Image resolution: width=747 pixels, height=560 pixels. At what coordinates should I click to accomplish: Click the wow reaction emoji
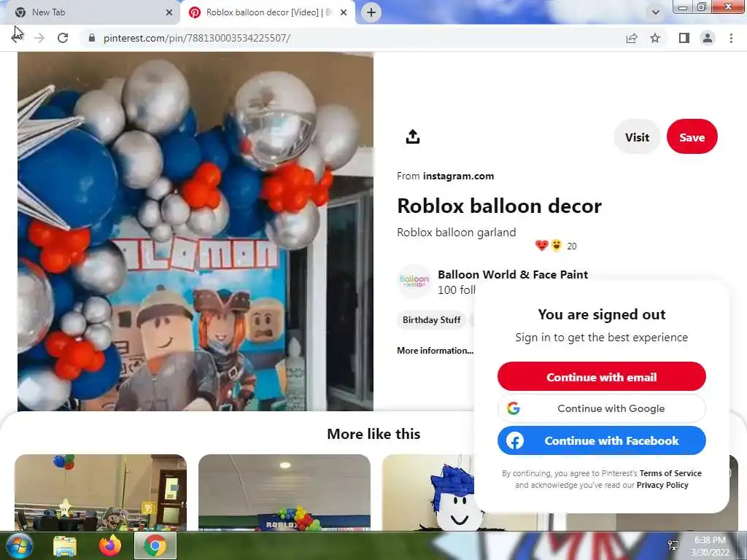point(556,245)
